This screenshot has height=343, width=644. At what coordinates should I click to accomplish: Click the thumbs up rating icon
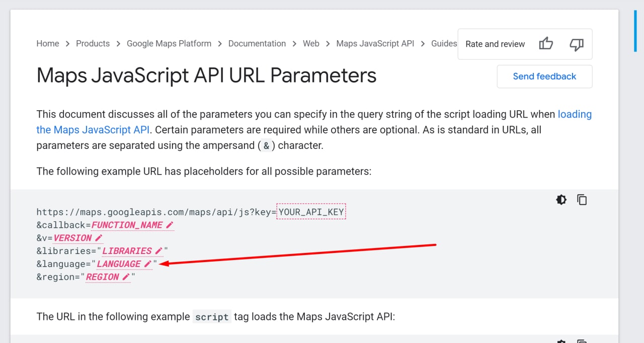[546, 44]
